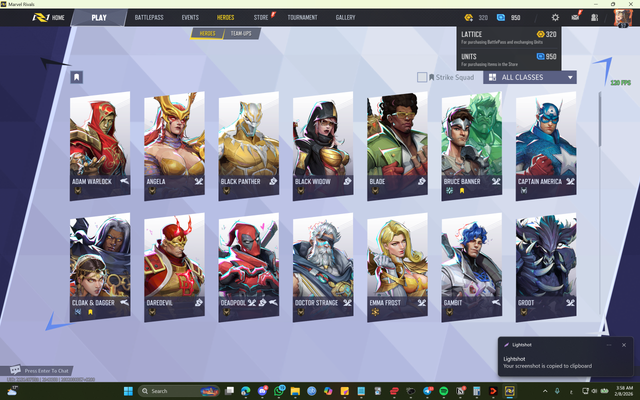Go to the Battlepass tab

(149, 18)
